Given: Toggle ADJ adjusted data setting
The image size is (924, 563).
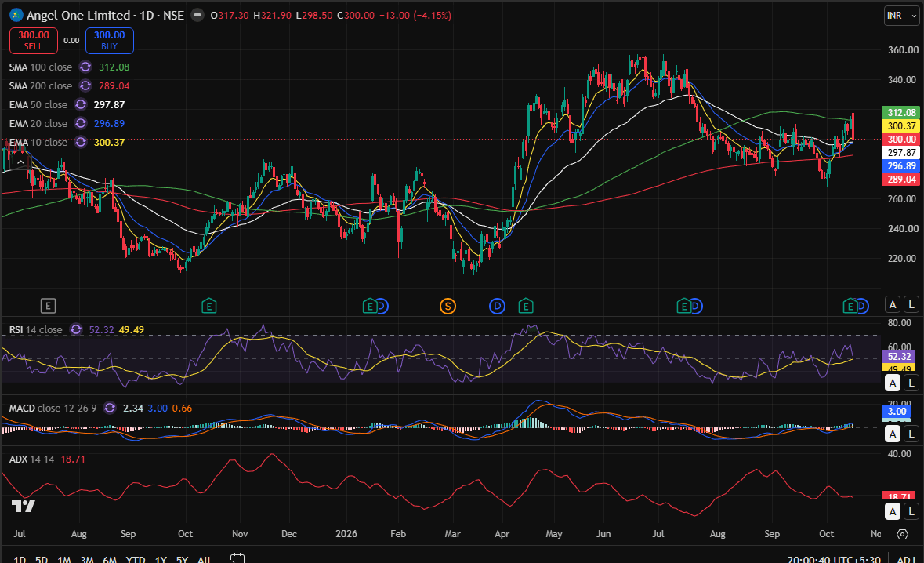Looking at the screenshot, I should click(x=906, y=559).
